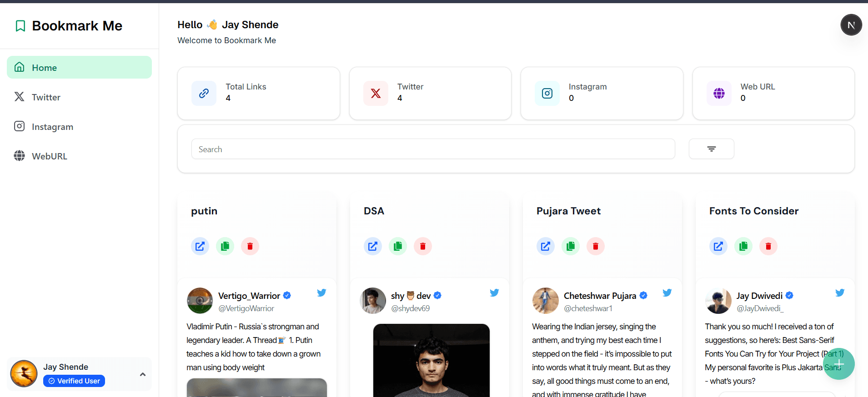
Task: Click the Bookmark Me logo icon
Action: pos(20,26)
